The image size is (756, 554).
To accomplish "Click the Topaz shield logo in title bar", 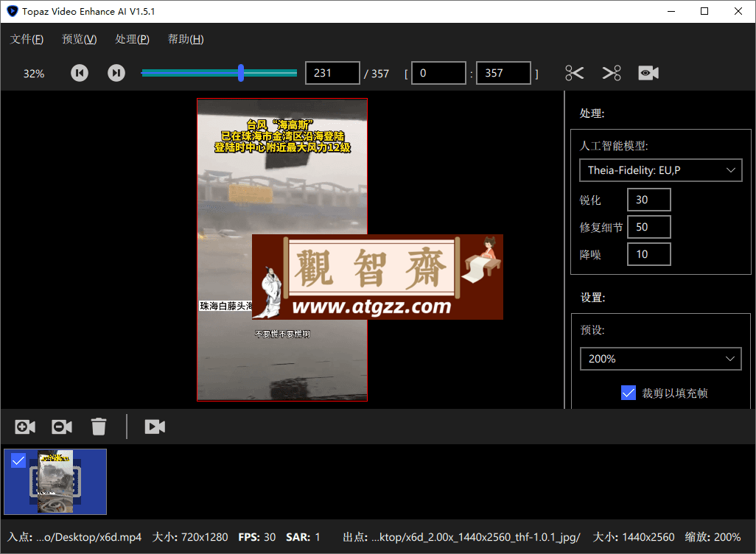I will [12, 11].
